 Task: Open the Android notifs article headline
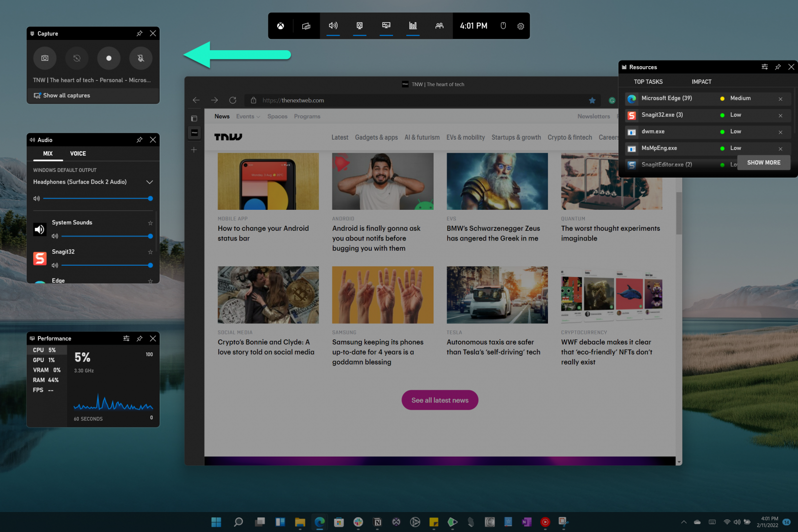376,238
